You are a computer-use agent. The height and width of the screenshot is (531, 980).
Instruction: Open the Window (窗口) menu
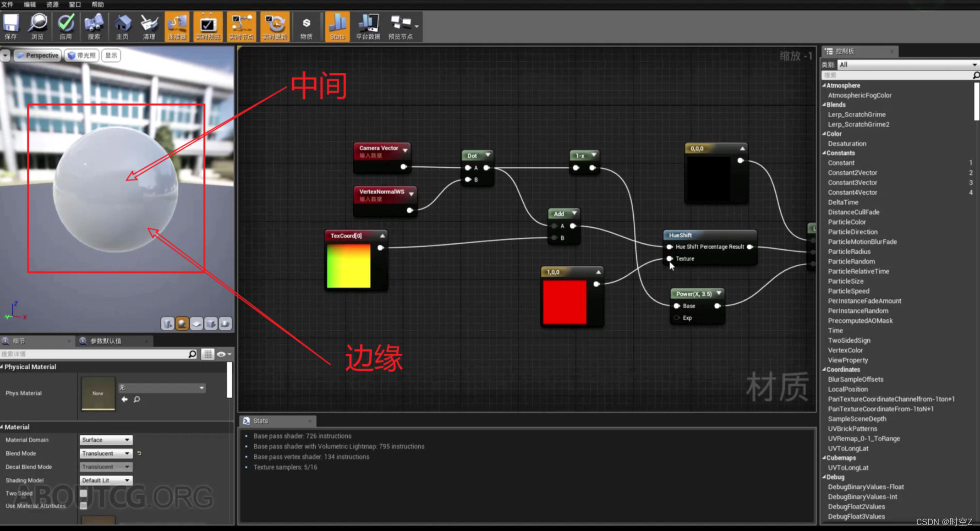point(75,5)
